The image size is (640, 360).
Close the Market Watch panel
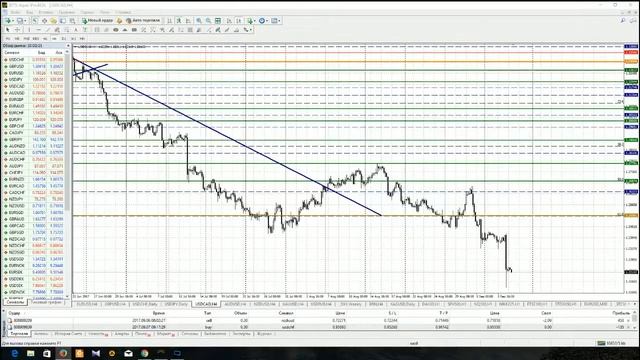coord(68,46)
